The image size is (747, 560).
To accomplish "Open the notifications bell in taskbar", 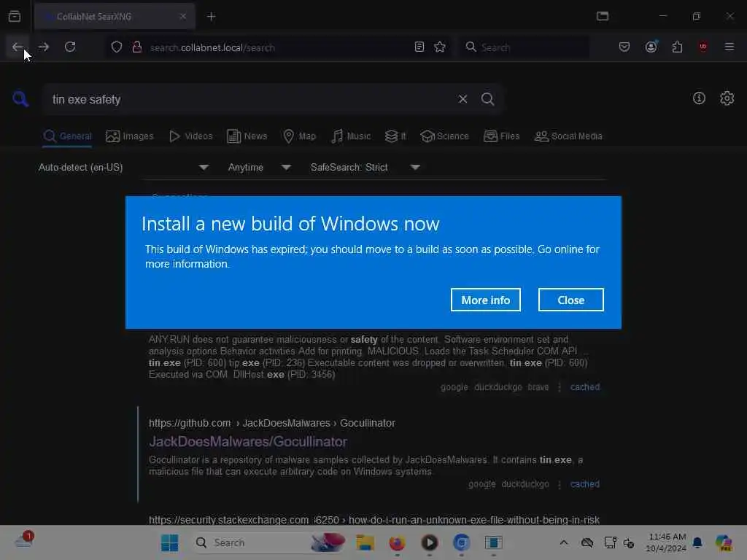I will click(x=697, y=542).
